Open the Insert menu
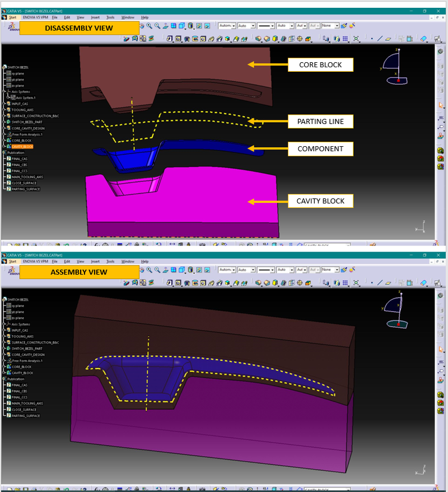The image size is (448, 492). pyautogui.click(x=94, y=17)
